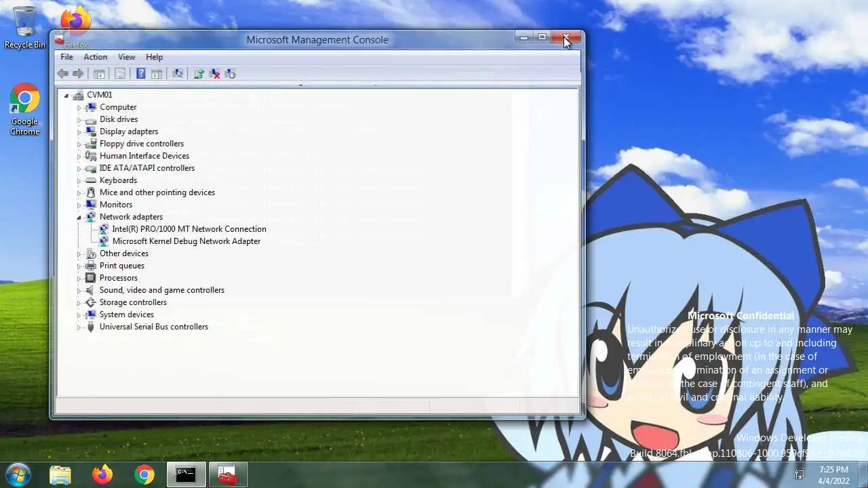The width and height of the screenshot is (868, 488).
Task: Click the Disk drives category icon
Action: (91, 119)
